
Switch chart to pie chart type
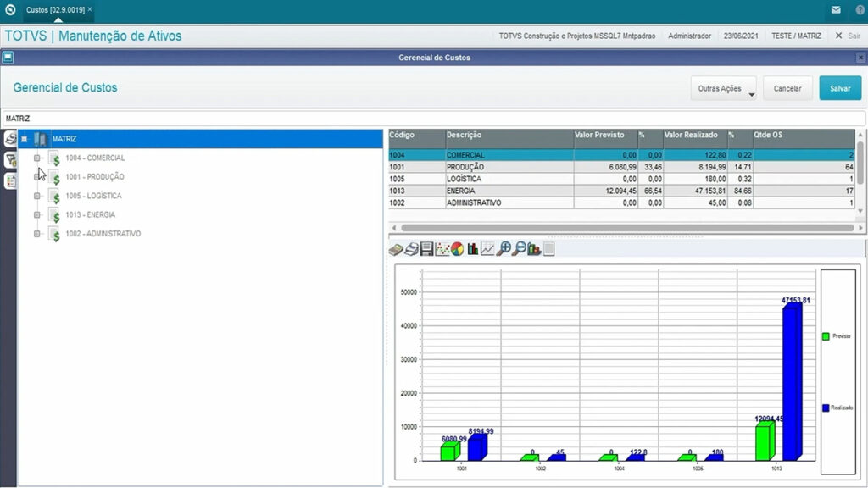point(457,250)
